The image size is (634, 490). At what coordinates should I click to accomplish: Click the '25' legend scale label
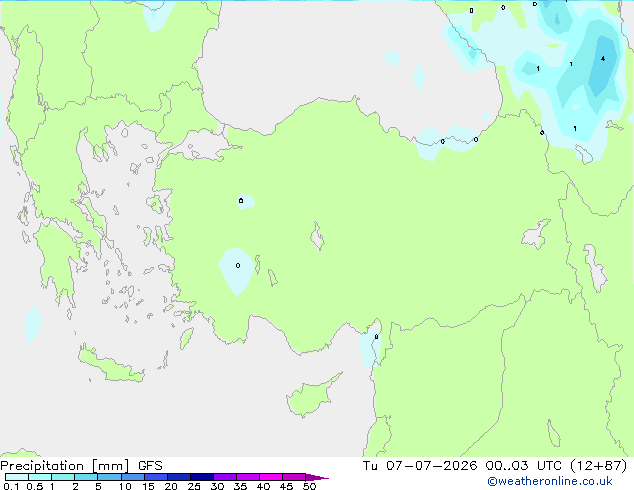coord(194,486)
